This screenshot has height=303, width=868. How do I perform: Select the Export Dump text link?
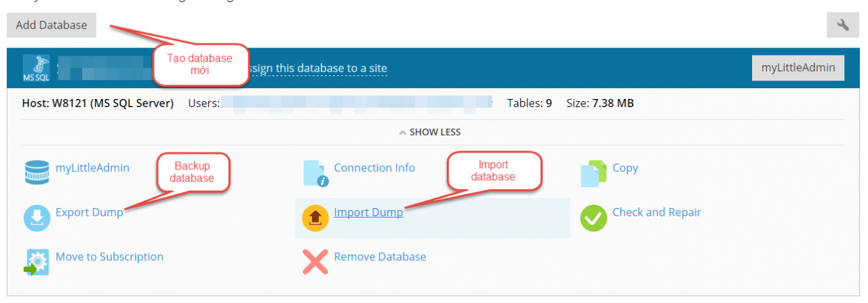pyautogui.click(x=90, y=212)
